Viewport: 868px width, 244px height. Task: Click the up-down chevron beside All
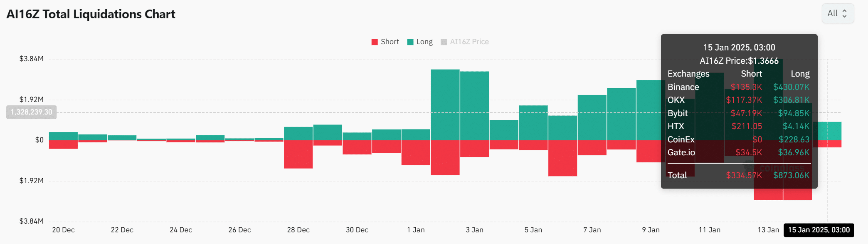pyautogui.click(x=844, y=13)
